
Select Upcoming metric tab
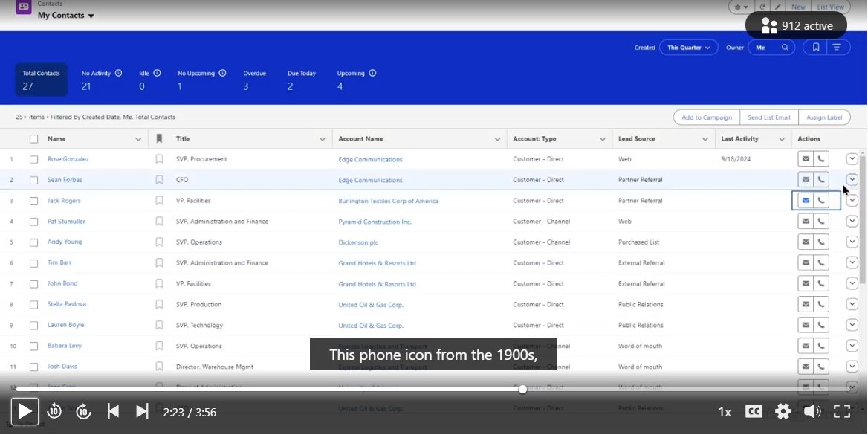point(357,80)
